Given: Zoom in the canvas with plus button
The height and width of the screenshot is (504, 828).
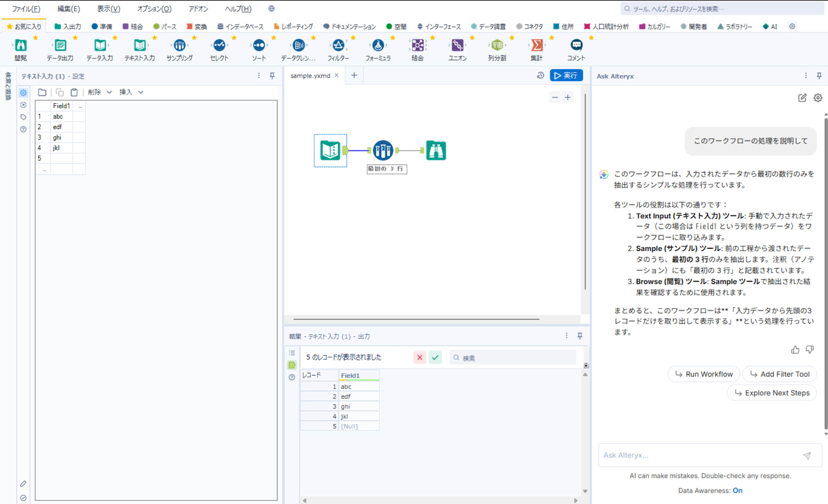Looking at the screenshot, I should tap(568, 98).
